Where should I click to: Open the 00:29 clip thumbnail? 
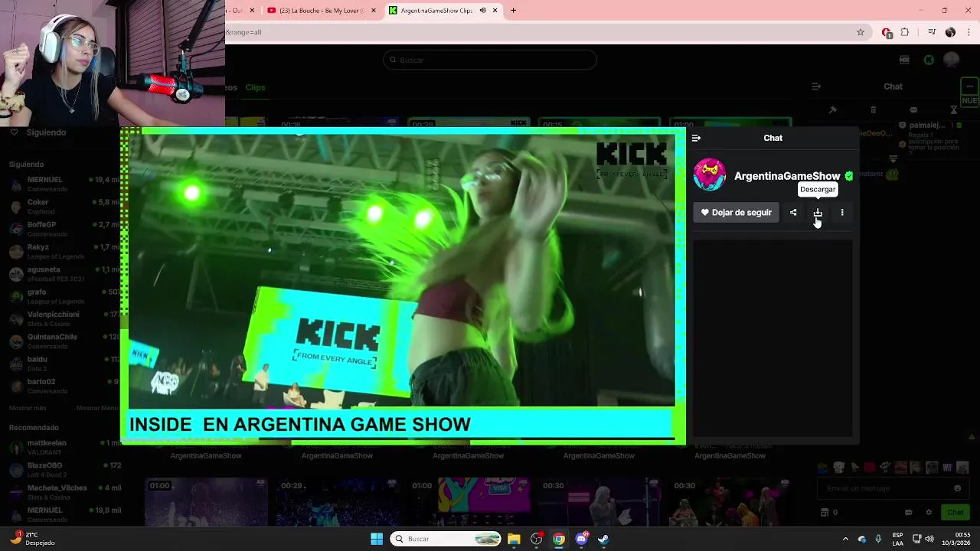[338, 501]
